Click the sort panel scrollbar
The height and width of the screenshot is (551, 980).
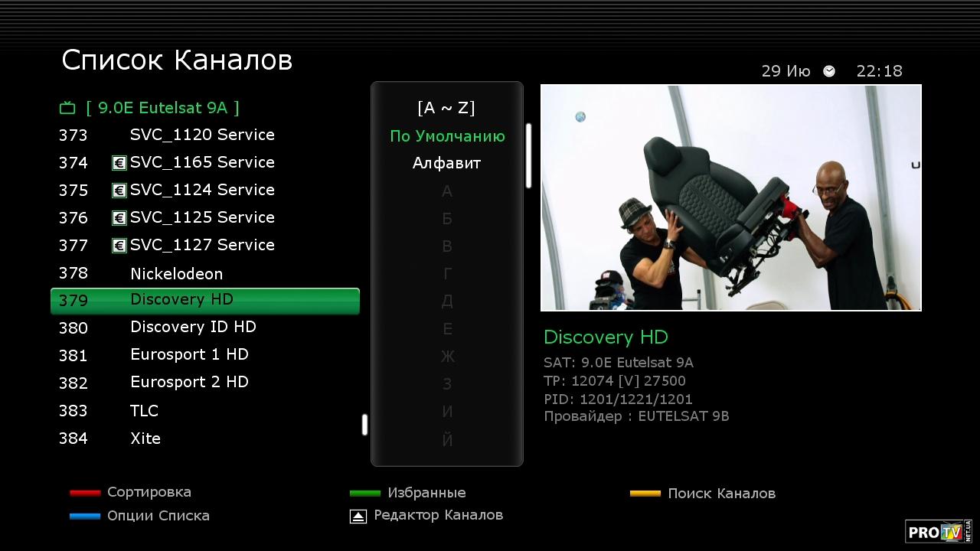click(x=528, y=156)
